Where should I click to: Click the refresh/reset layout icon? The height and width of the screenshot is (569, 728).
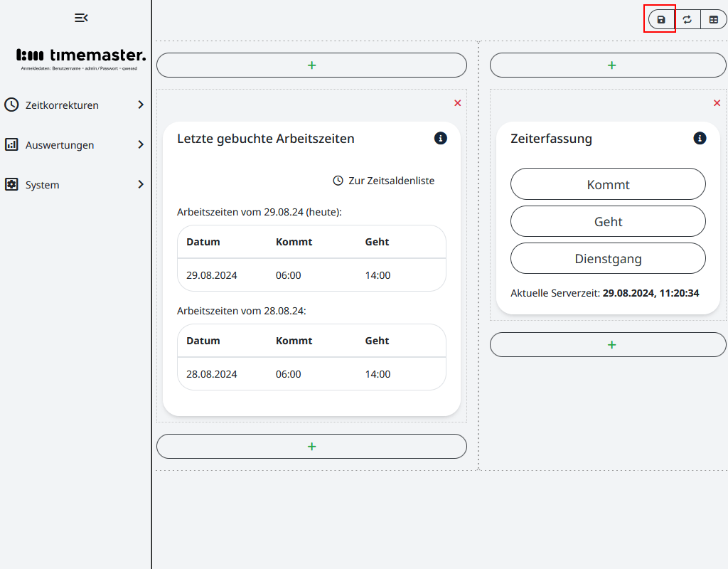687,19
